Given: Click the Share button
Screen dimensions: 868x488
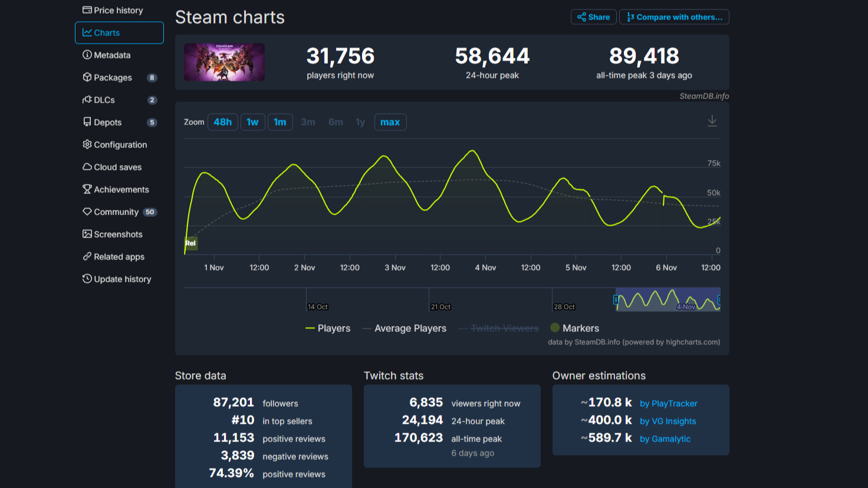Looking at the screenshot, I should tap(593, 17).
